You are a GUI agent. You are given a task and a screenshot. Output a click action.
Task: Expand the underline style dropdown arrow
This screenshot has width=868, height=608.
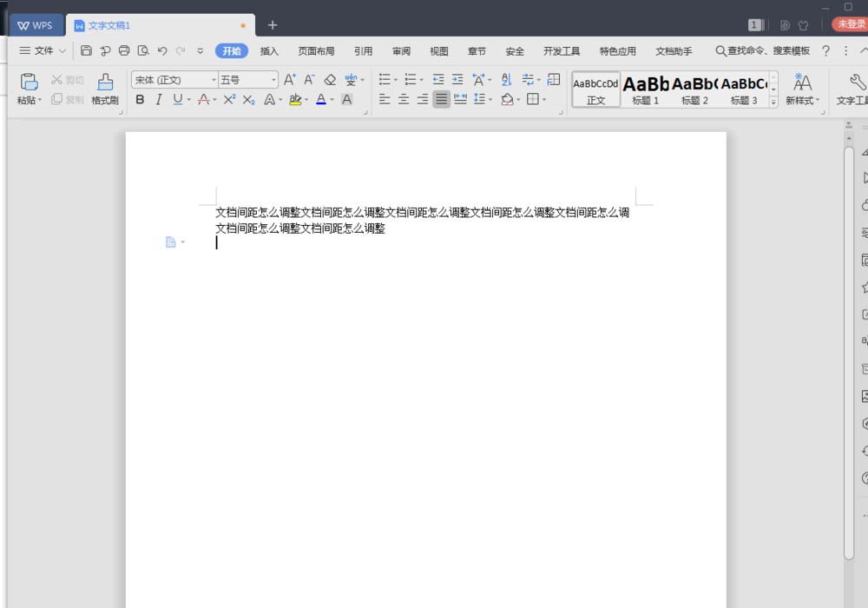tap(188, 100)
